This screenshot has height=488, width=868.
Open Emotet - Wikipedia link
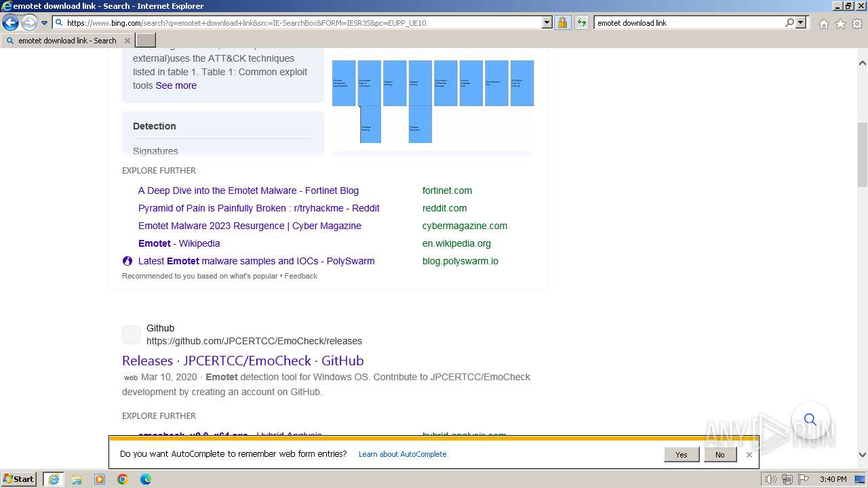coord(179,243)
